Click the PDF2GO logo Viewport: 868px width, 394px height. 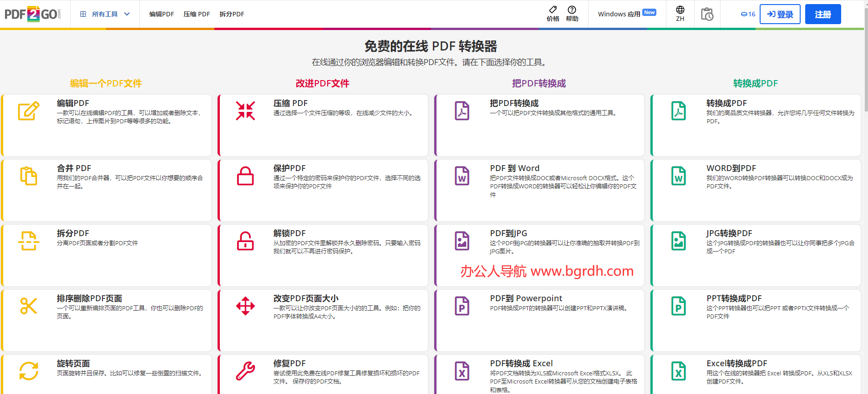pyautogui.click(x=32, y=14)
